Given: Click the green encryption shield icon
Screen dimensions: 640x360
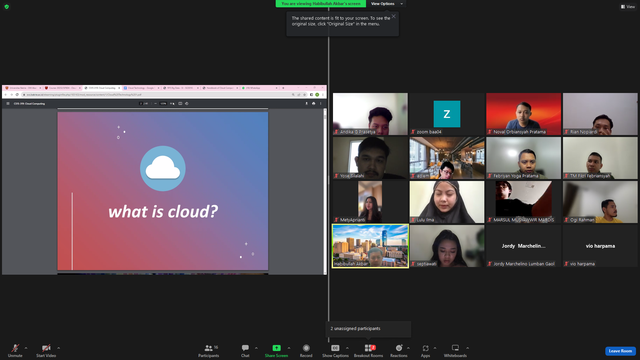Looking at the screenshot, I should [7, 7].
